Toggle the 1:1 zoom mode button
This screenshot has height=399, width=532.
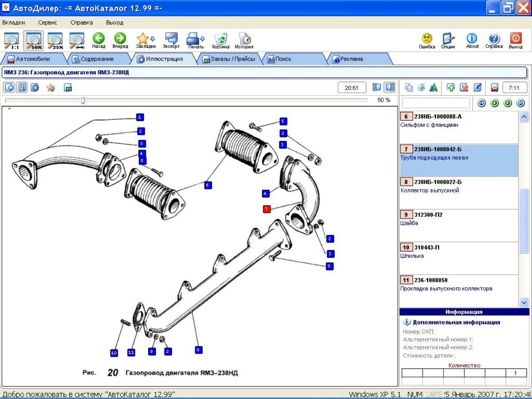coord(11,41)
